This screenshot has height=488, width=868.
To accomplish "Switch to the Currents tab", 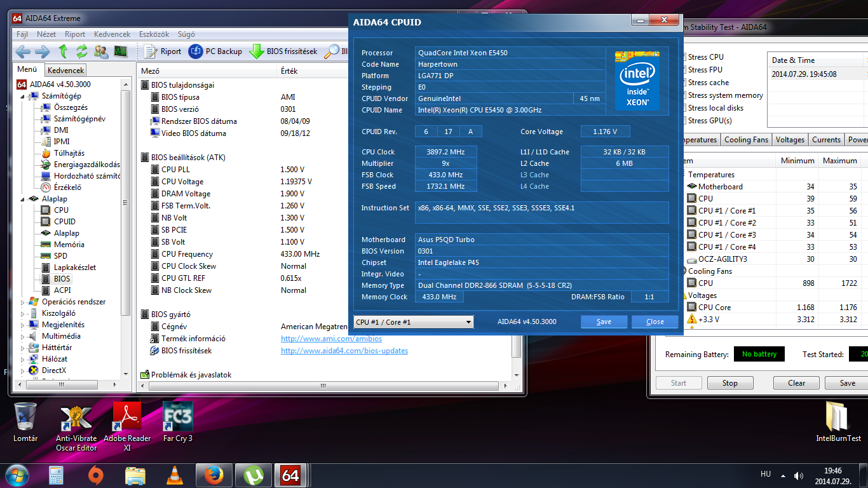I will click(826, 140).
